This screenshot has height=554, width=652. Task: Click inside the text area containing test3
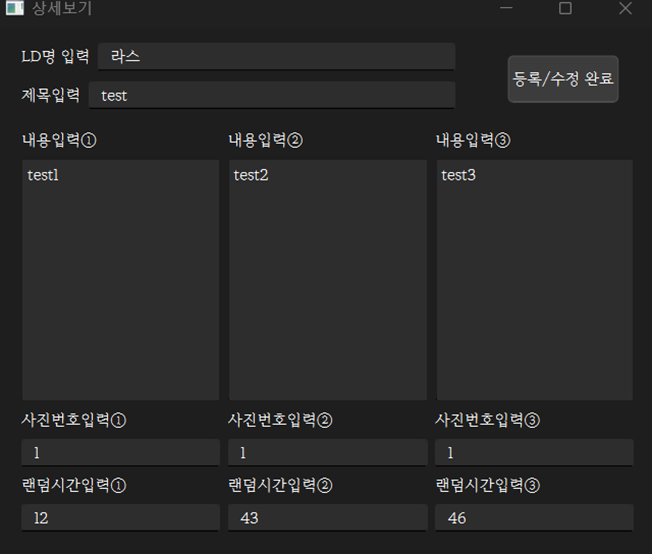534,280
